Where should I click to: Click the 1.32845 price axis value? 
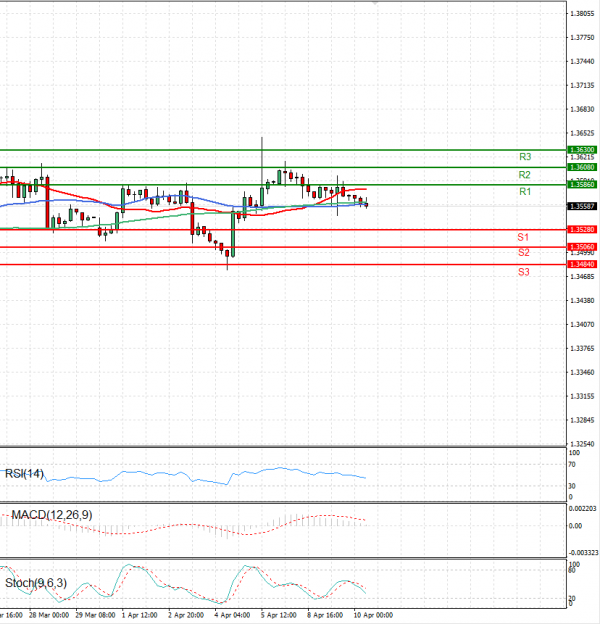pos(582,420)
